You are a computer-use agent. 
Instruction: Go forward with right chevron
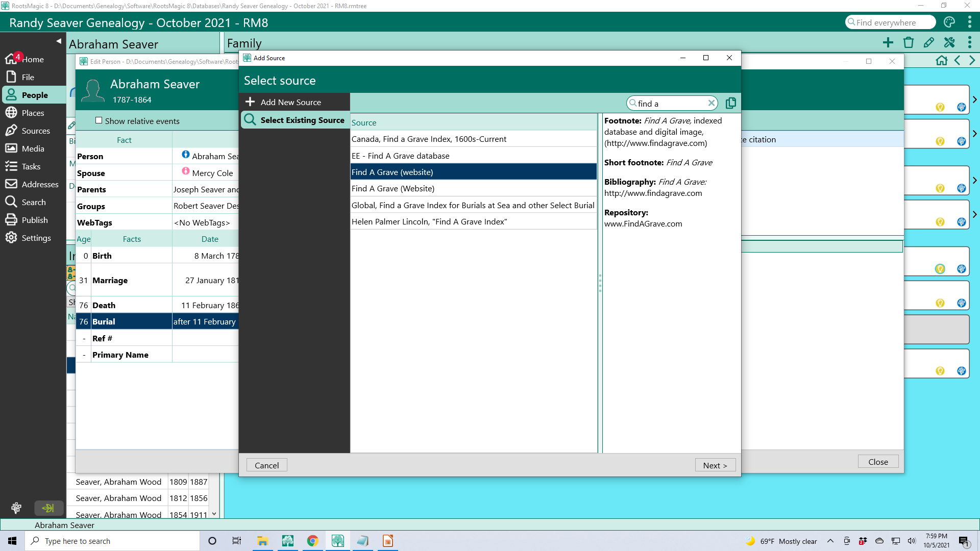(972, 60)
